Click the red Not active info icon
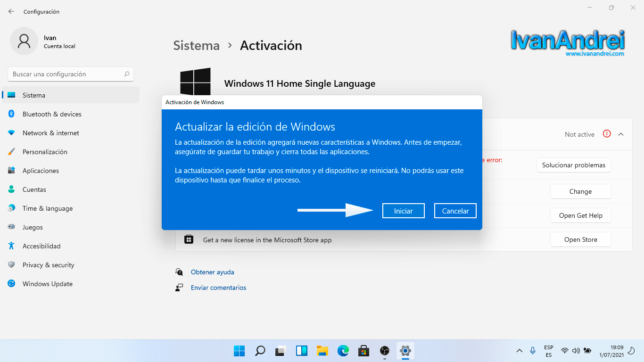 tap(607, 134)
